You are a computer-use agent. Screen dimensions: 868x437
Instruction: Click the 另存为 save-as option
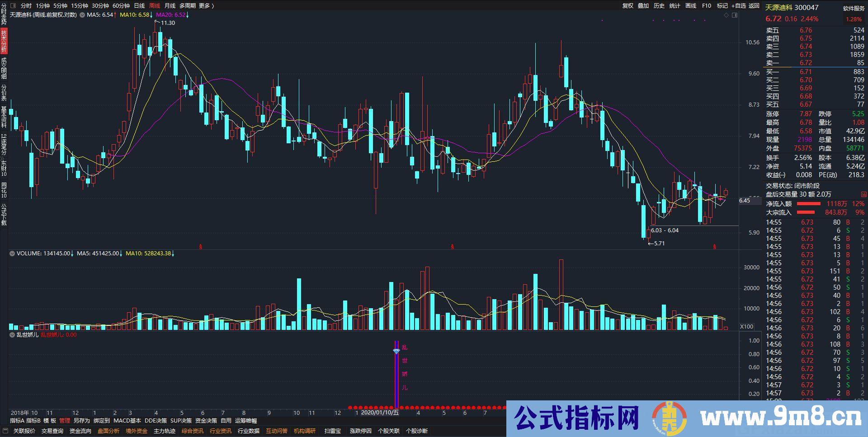point(82,421)
